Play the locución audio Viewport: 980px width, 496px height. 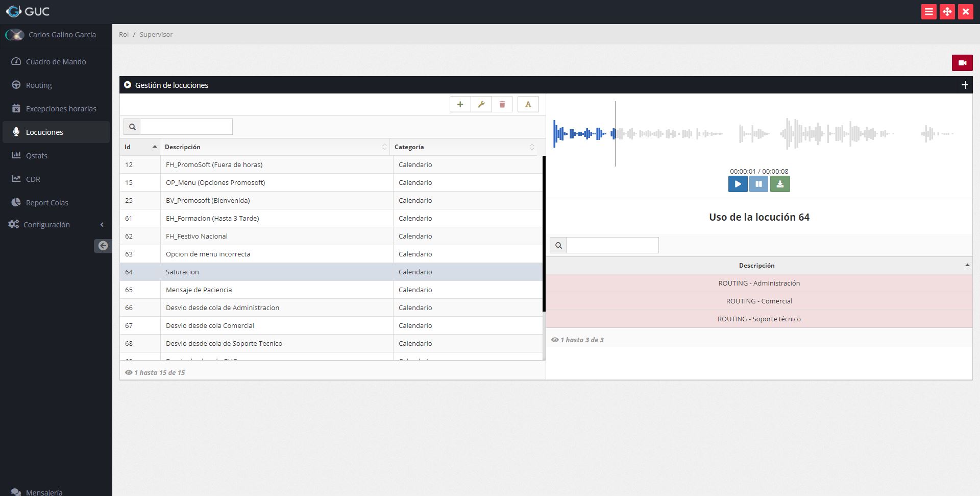pyautogui.click(x=738, y=184)
